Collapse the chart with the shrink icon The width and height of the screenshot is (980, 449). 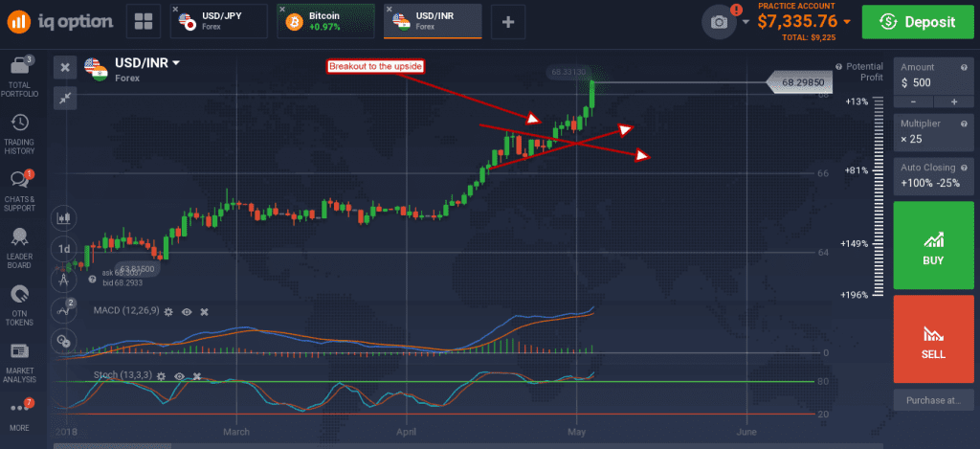65,98
